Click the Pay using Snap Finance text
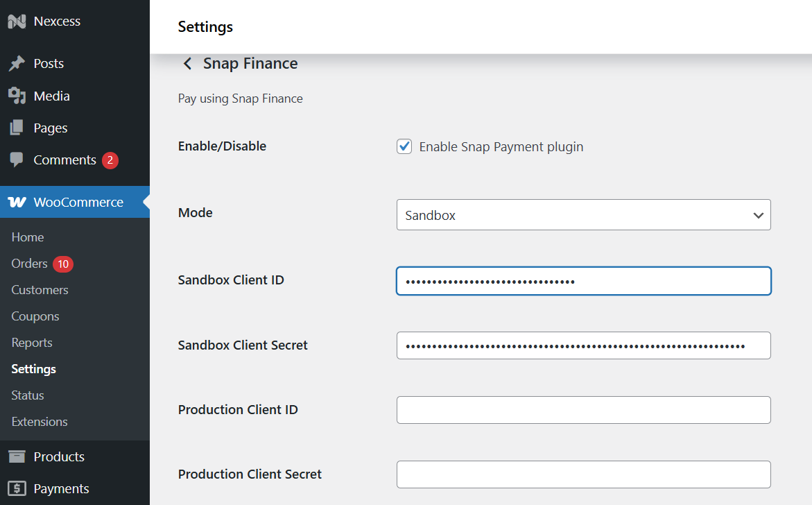 coord(241,99)
